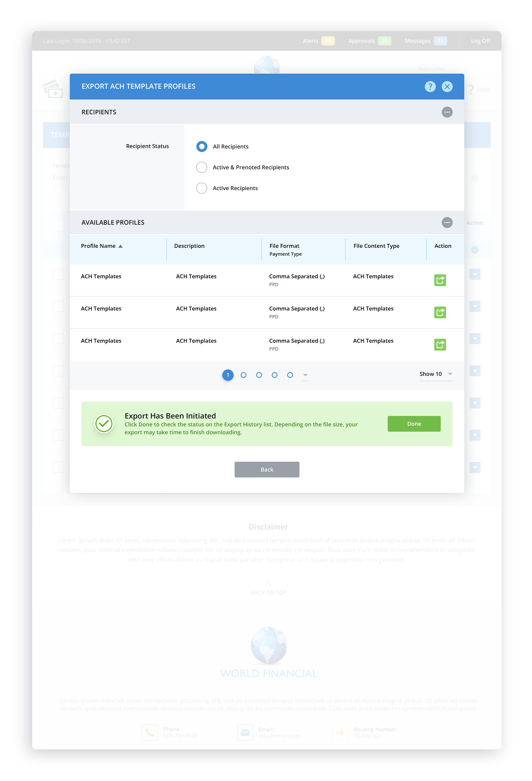Sort by Profile Name arrow icon
Screen dimensions: 532x781
121,246
